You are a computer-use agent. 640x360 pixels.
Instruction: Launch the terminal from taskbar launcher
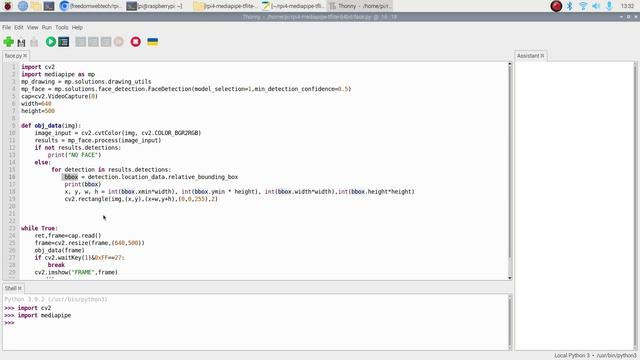[x=49, y=6]
